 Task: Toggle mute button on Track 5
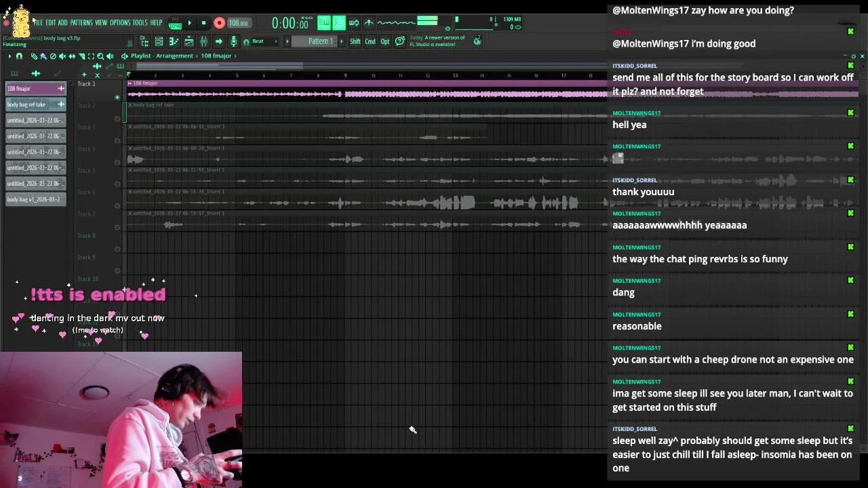[117, 184]
